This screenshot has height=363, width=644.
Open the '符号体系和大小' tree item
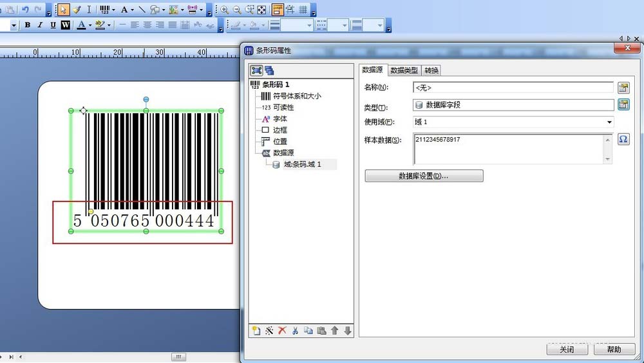[297, 96]
